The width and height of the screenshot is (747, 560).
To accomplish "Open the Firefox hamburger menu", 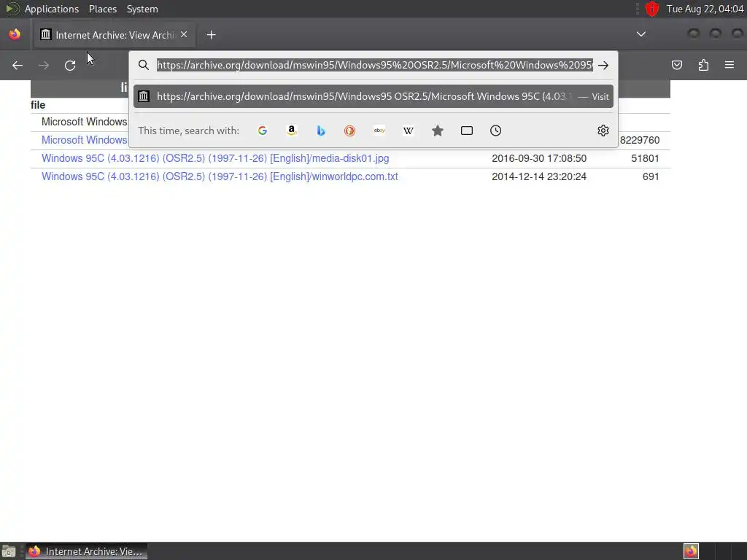I will 729,65.
